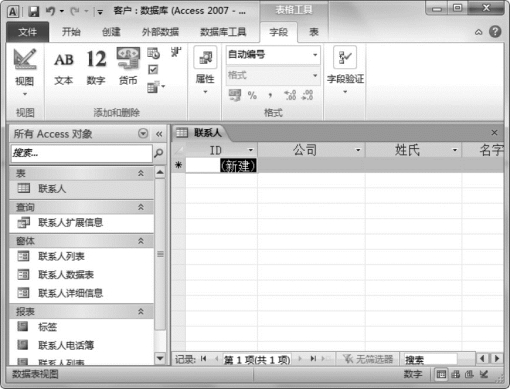Image resolution: width=510 pixels, height=389 pixels.
Task: Add a 文本 (AB) field
Action: (x=63, y=69)
